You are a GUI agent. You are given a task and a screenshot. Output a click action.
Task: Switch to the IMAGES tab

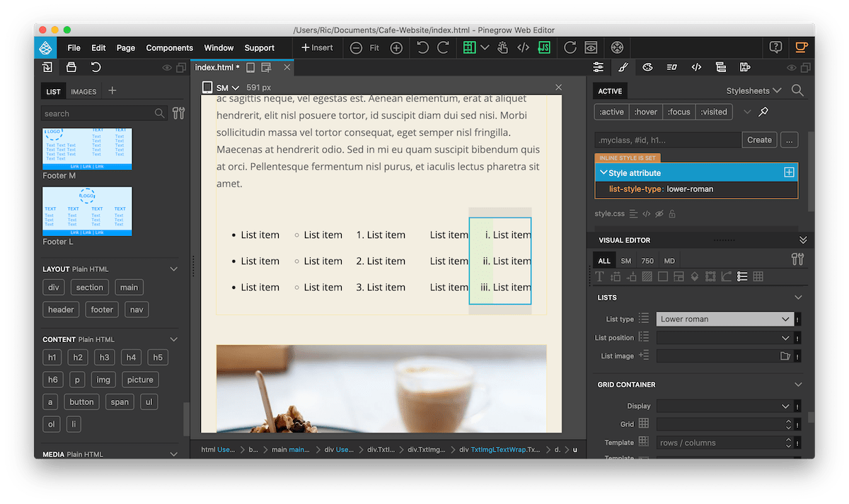[83, 92]
